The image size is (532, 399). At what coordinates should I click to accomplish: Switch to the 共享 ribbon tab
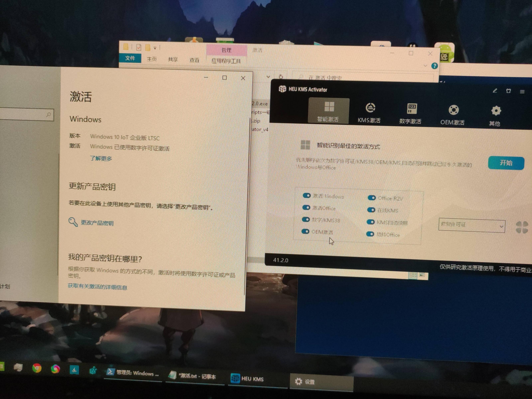pos(173,59)
